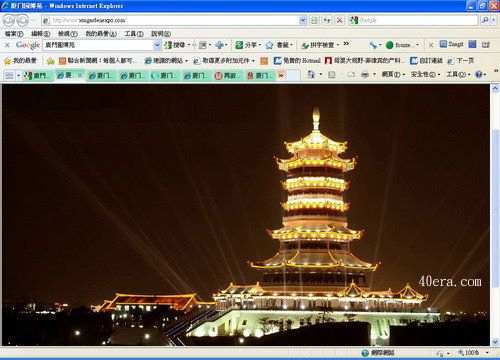Image resolution: width=500 pixels, height=360 pixels.
Task: Open the 自訂連結 favorites link
Action: [427, 61]
